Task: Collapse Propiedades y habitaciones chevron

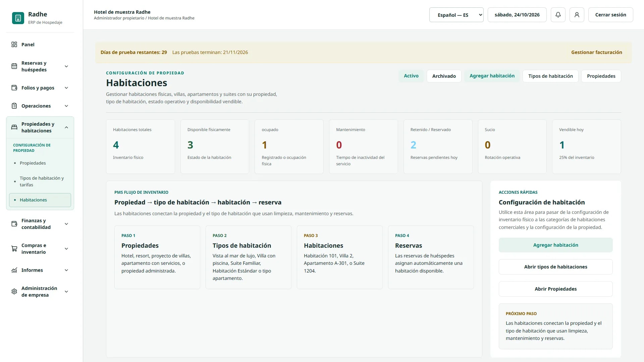Action: [x=66, y=127]
